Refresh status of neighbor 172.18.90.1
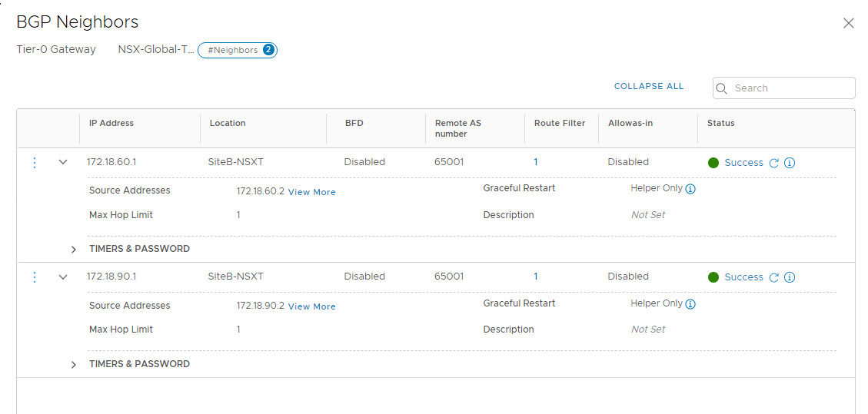The height and width of the screenshot is (414, 868). (x=774, y=277)
